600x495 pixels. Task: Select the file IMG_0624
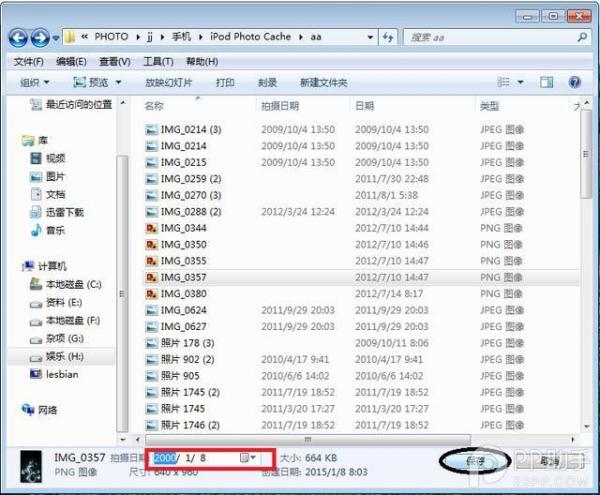pos(176,311)
